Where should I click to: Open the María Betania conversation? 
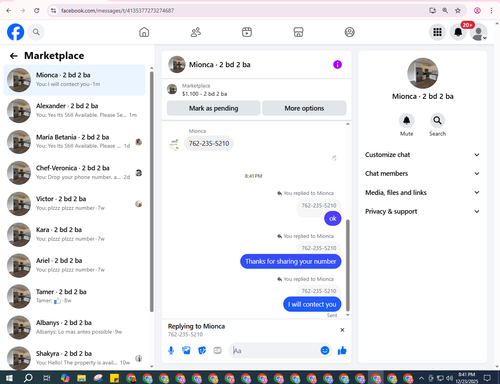74,142
